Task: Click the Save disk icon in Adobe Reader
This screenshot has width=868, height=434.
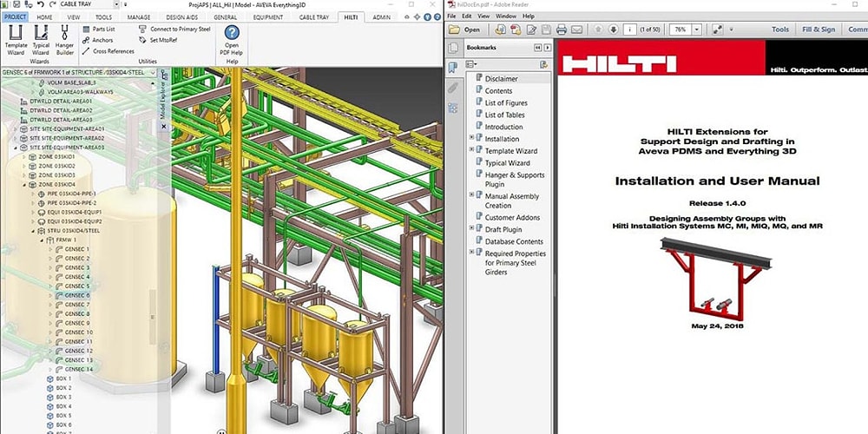Action: pyautogui.click(x=546, y=30)
